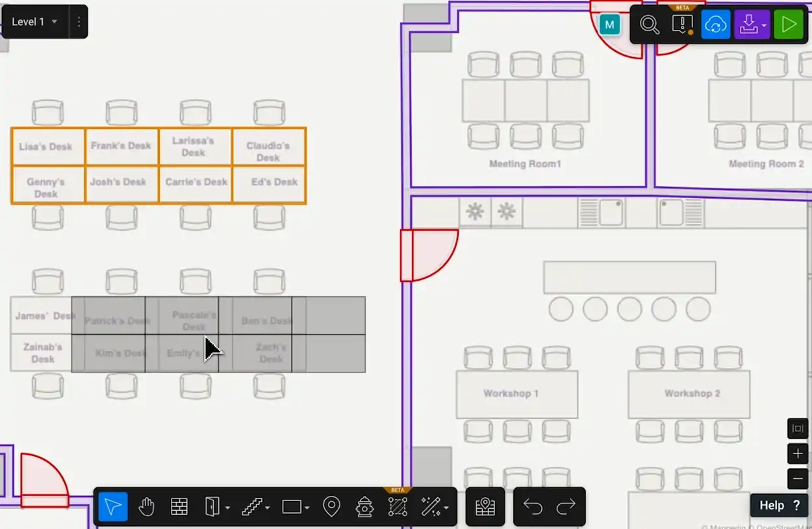Choose the brick wall tool

179,507
